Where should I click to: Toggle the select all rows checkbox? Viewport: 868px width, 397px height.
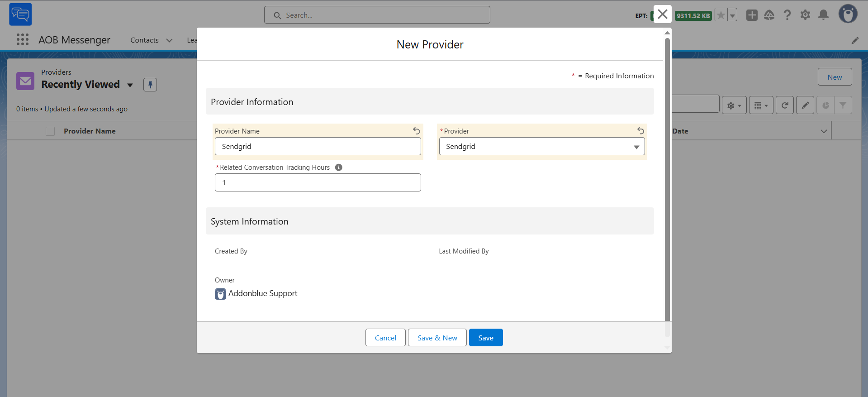(50, 131)
